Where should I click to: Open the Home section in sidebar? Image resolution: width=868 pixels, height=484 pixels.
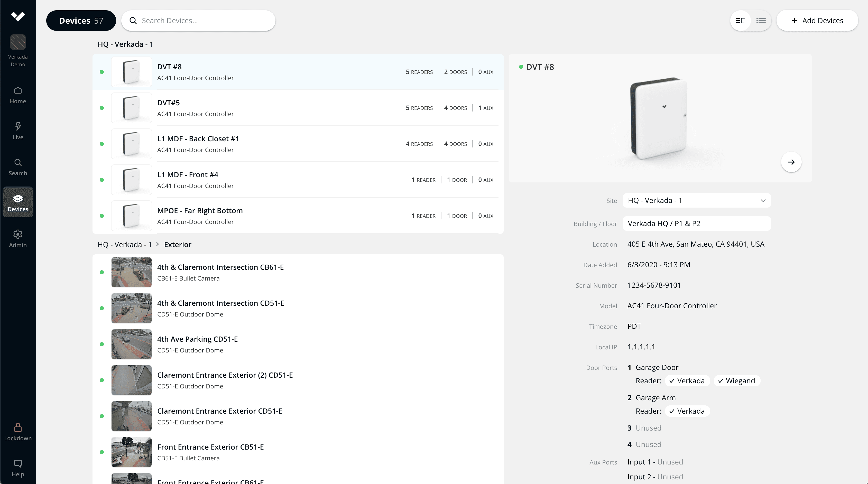(18, 95)
